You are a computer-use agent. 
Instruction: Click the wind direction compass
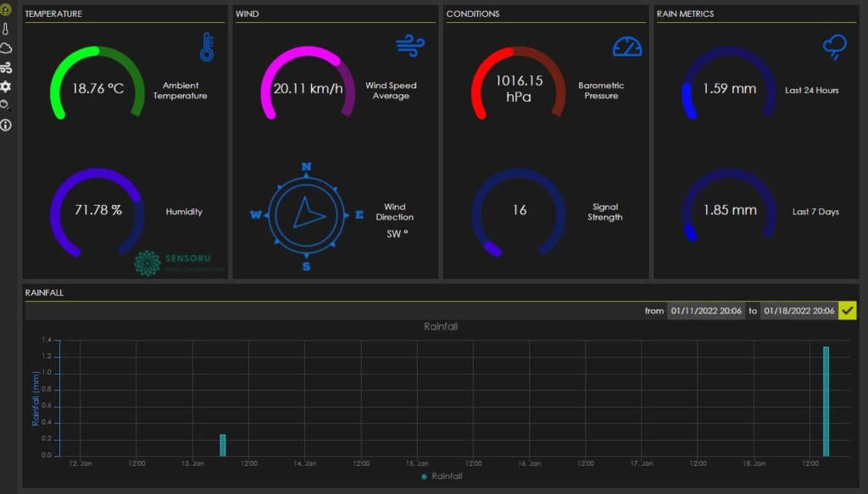click(x=306, y=214)
